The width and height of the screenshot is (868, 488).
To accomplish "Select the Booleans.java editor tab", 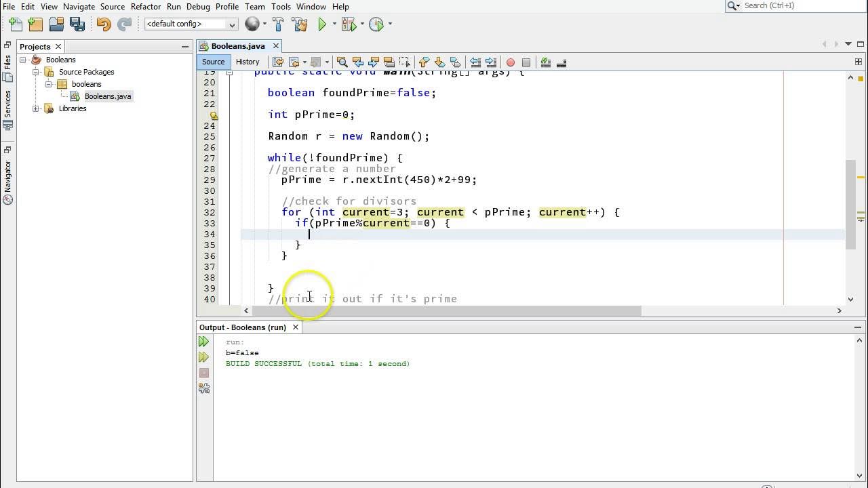I will (x=237, y=46).
